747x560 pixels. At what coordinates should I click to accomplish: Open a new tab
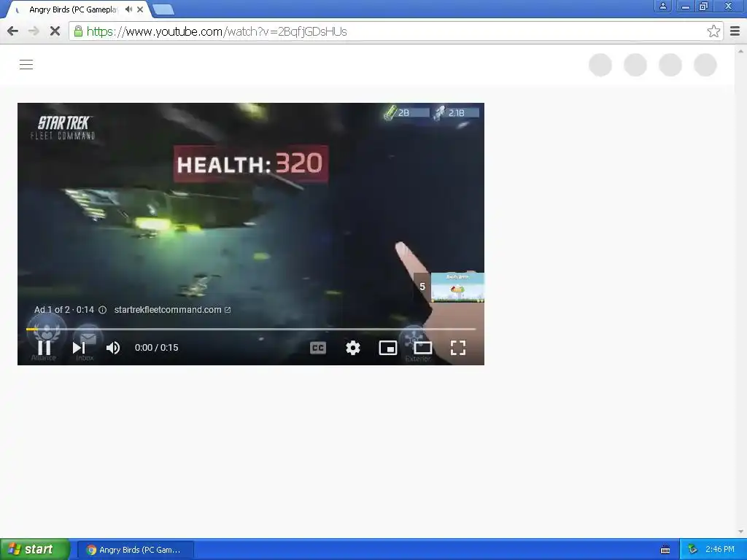coord(163,9)
